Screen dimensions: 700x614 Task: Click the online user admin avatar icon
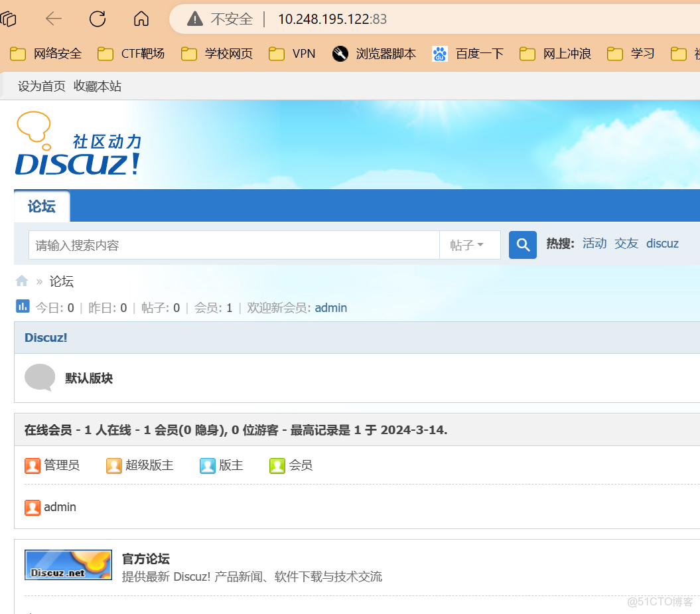coord(33,508)
